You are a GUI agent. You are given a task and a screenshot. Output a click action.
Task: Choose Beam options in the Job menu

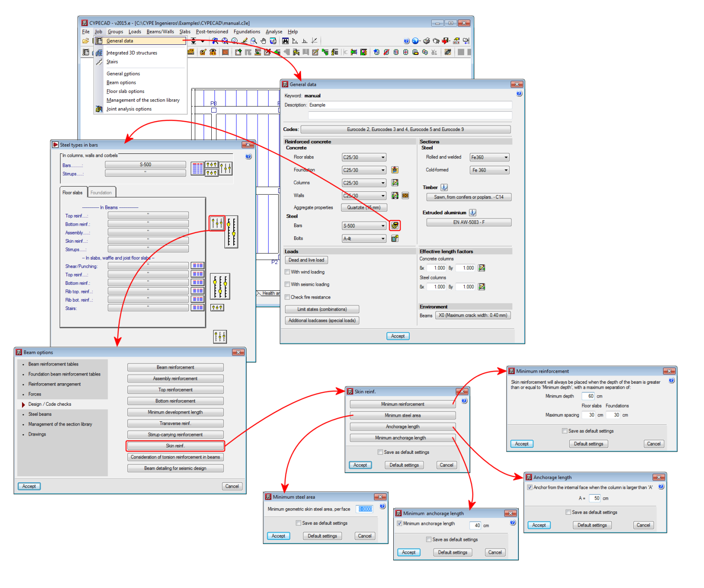click(121, 82)
